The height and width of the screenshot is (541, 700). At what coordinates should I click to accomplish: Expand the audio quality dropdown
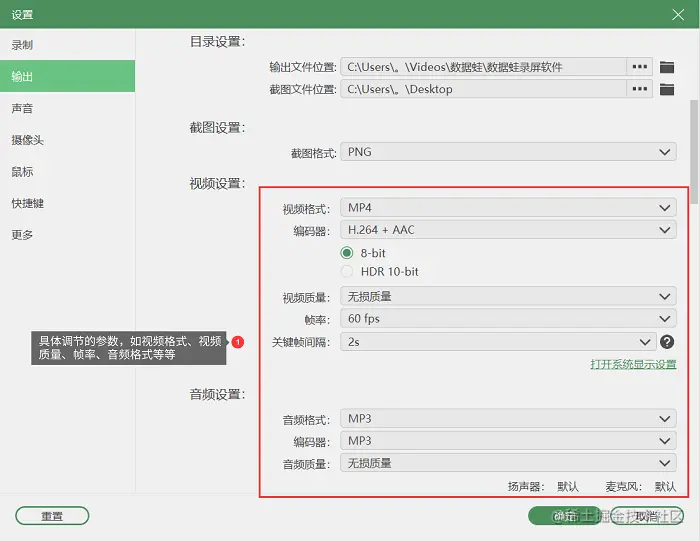(508, 463)
